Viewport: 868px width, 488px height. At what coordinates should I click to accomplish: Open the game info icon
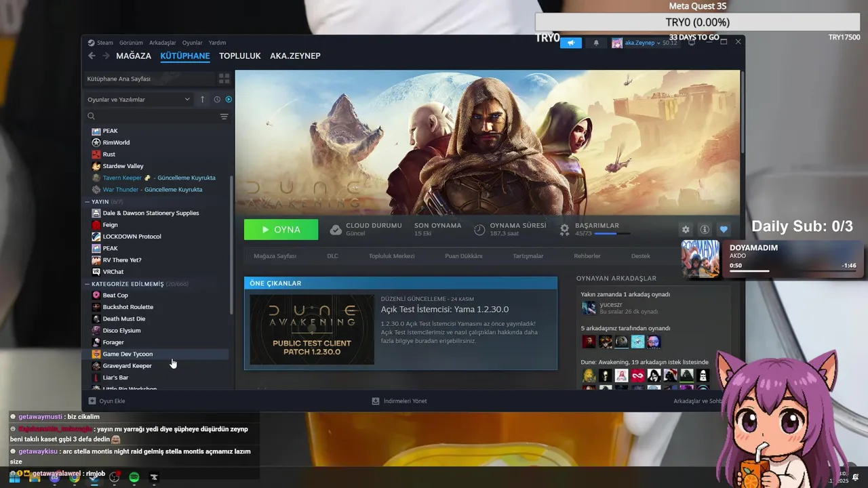coord(705,230)
